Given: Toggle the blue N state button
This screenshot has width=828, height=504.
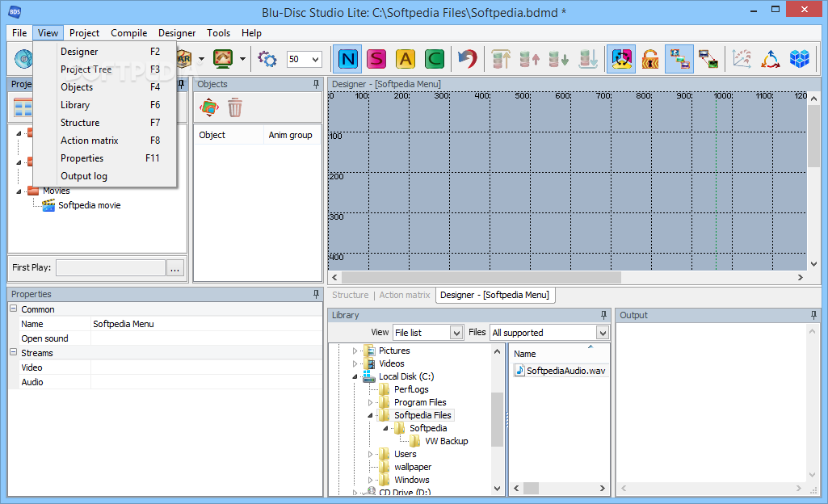Looking at the screenshot, I should 348,59.
